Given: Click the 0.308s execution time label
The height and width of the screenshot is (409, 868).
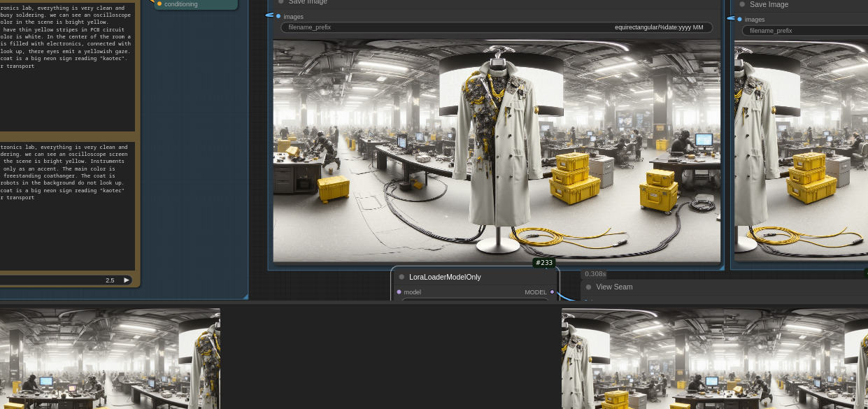Looking at the screenshot, I should click(595, 274).
